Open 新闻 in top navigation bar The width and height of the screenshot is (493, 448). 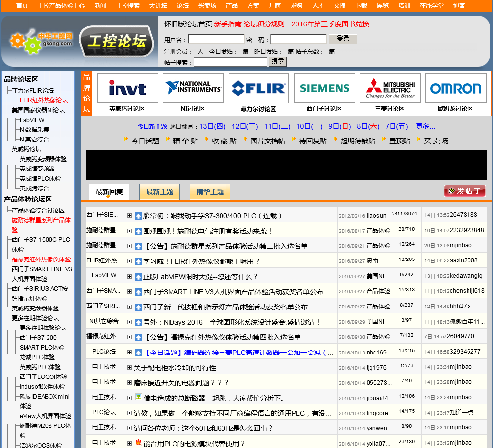pos(100,6)
